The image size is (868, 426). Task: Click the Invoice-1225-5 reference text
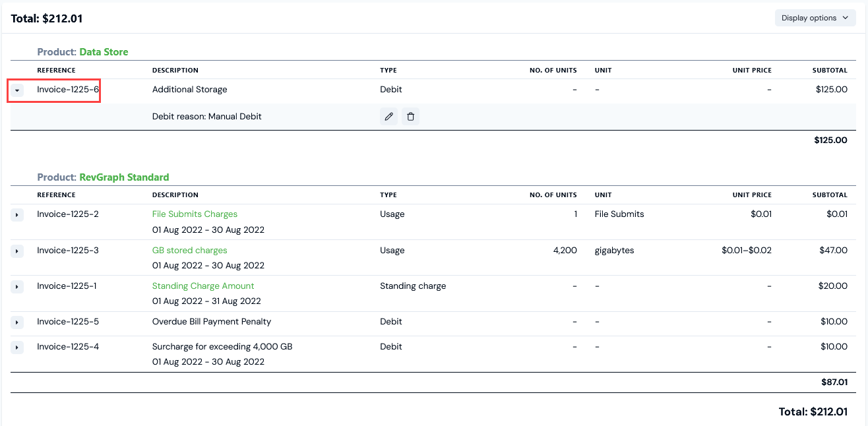click(x=68, y=322)
